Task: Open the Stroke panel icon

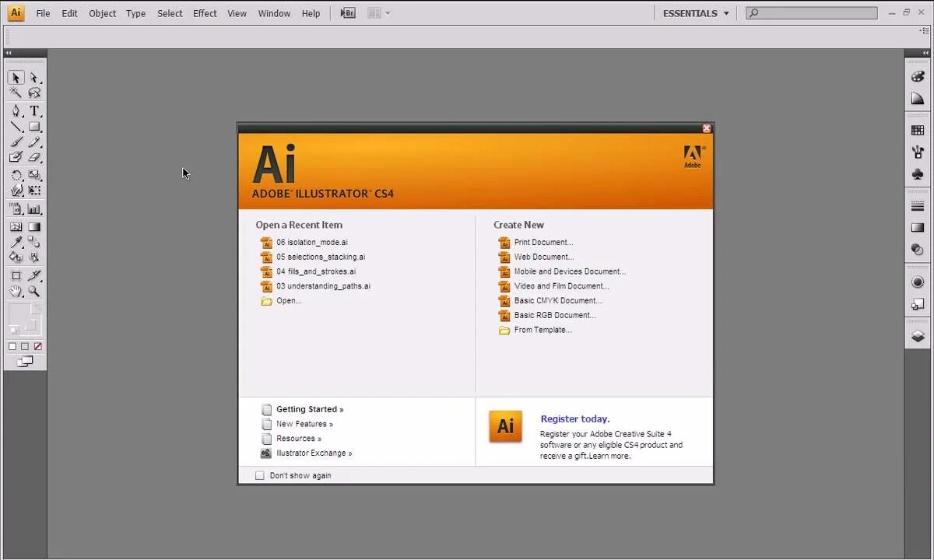Action: click(x=918, y=206)
